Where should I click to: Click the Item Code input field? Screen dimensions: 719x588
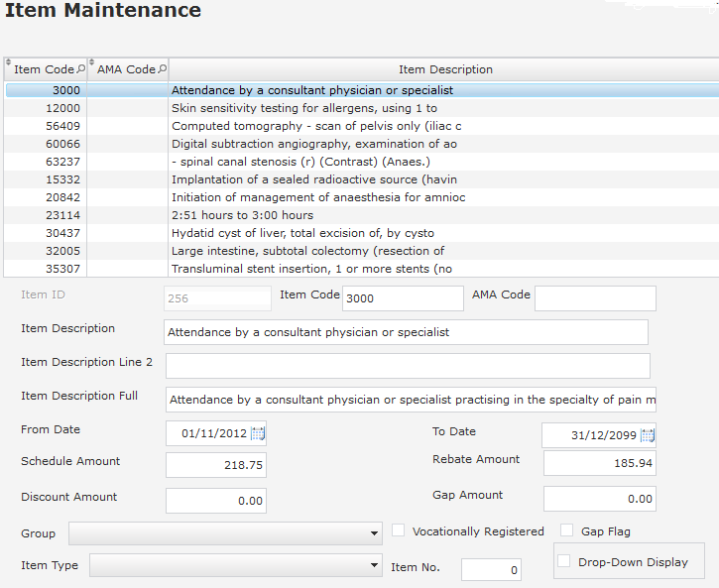403,298
